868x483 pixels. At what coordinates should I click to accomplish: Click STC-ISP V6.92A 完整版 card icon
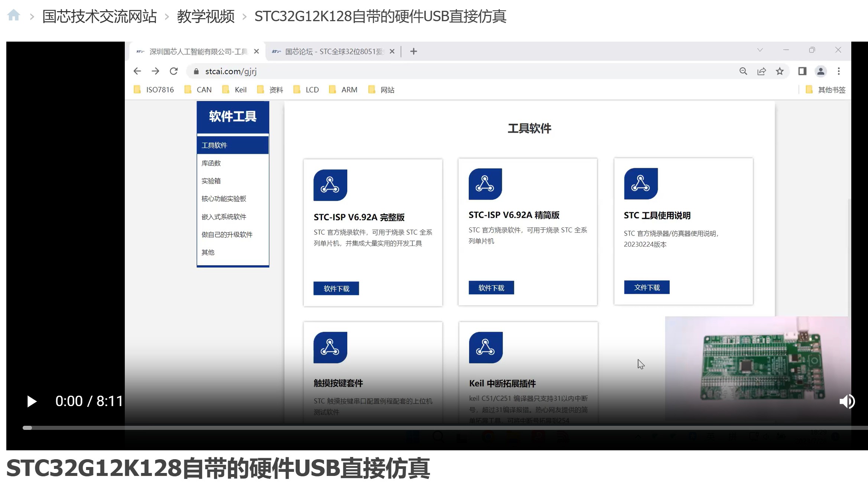pos(330,185)
